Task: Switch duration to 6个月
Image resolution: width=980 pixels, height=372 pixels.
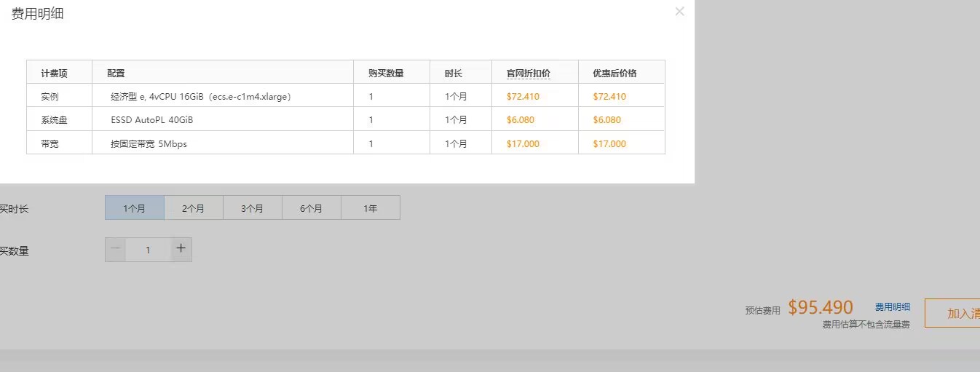Action: pyautogui.click(x=311, y=208)
